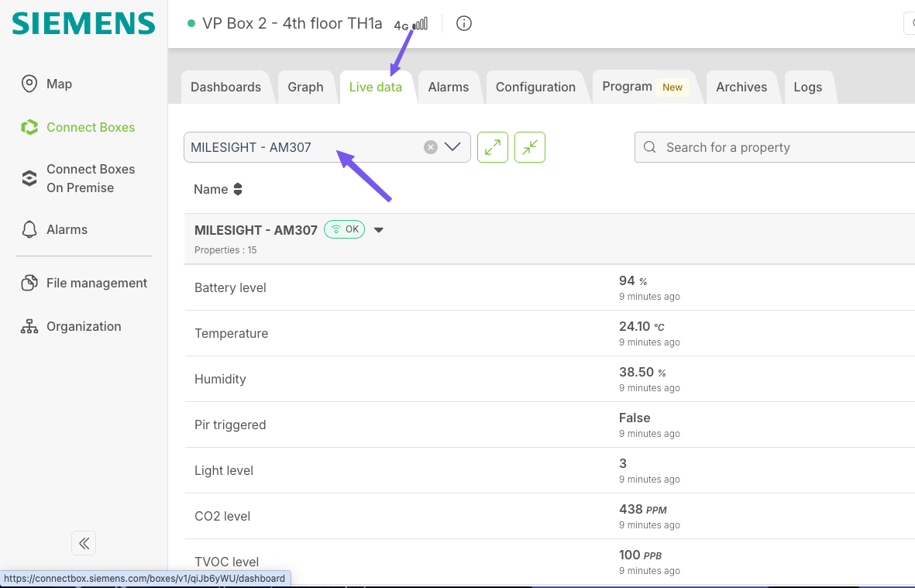
Task: Click the MILESIGHT - AM307 group title
Action: click(256, 230)
